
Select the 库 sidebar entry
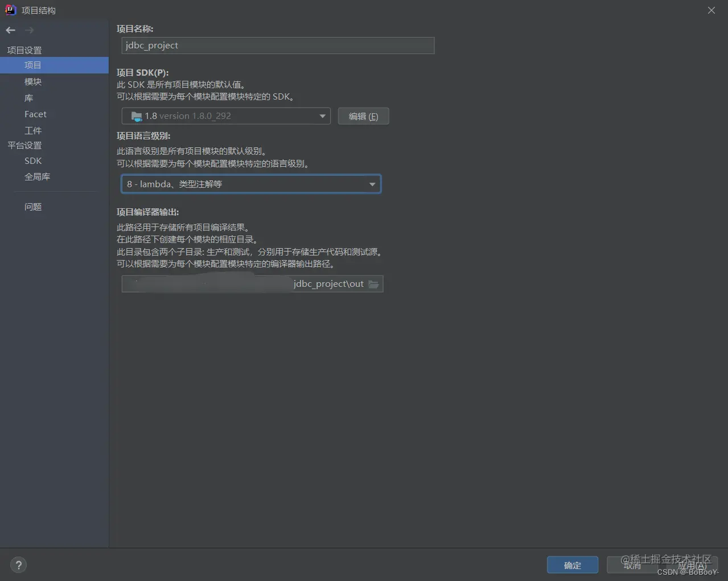point(28,97)
